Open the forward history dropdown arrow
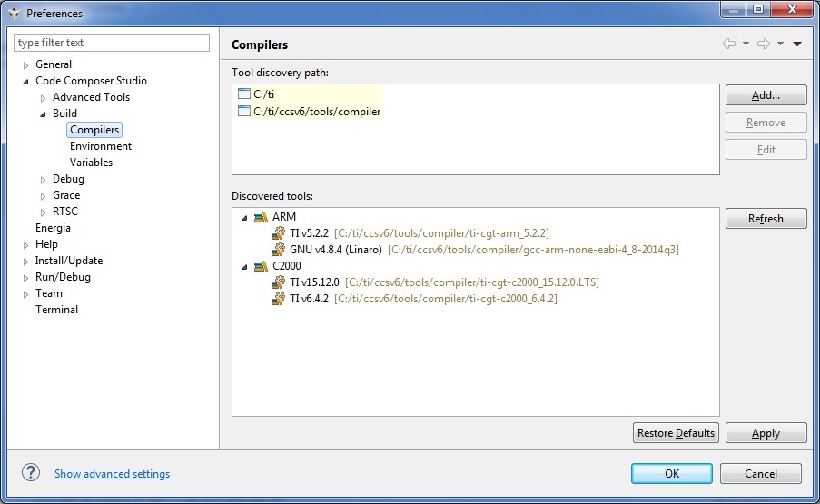This screenshot has height=504, width=820. tap(780, 44)
